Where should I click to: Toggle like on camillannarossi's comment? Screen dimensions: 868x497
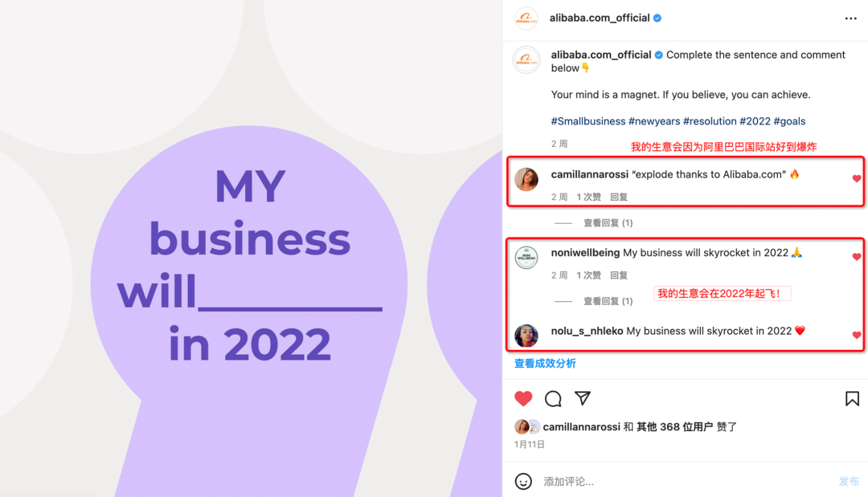[x=857, y=178]
